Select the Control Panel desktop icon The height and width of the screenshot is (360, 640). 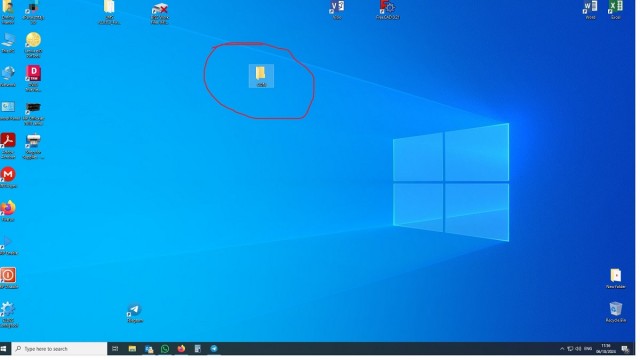[8, 111]
